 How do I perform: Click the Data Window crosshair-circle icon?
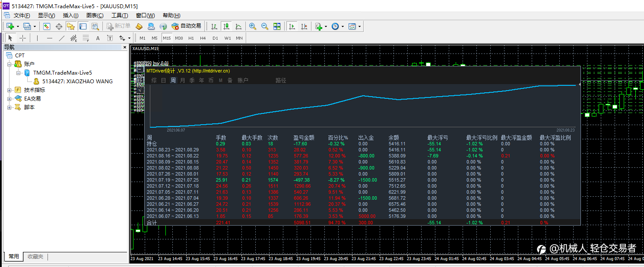[x=59, y=26]
